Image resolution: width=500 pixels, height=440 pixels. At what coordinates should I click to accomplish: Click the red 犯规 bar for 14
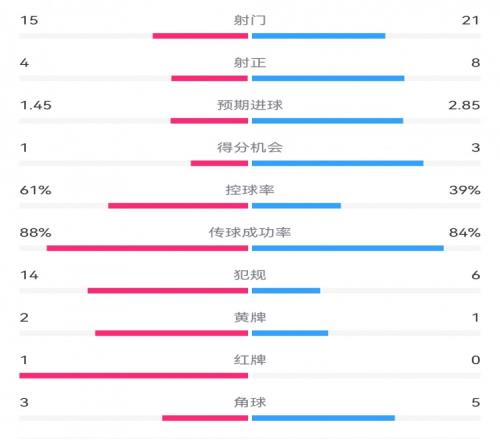[168, 291]
